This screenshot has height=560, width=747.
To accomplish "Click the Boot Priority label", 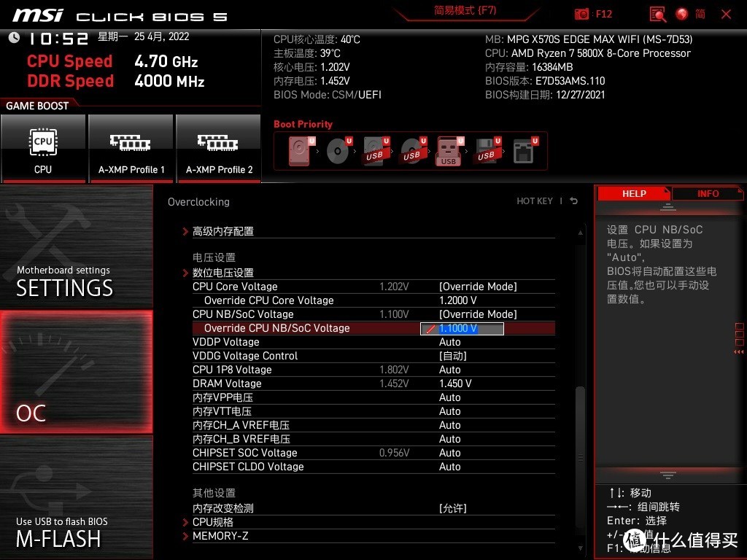I will coord(303,124).
